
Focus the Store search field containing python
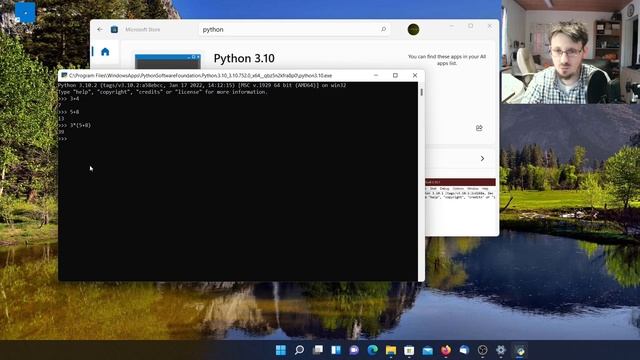pyautogui.click(x=294, y=29)
